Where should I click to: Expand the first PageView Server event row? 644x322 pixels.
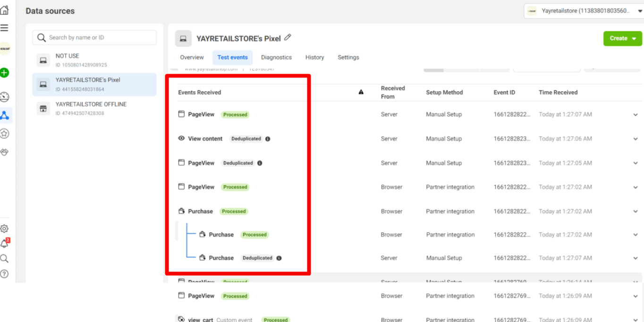click(636, 115)
